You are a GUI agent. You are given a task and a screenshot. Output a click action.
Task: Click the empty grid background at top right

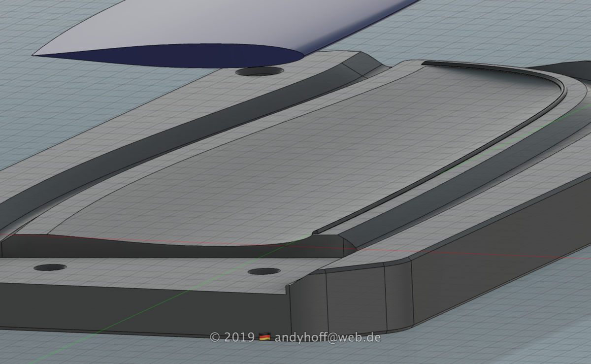(x=517, y=30)
